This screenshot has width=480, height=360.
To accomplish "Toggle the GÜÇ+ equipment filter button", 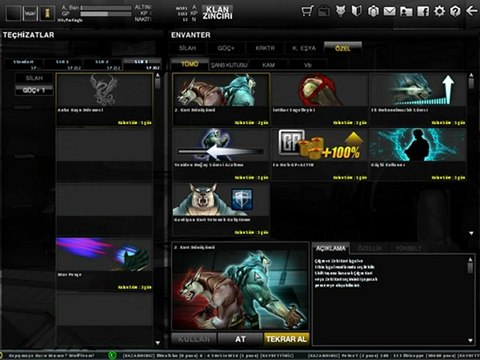I will click(x=34, y=90).
